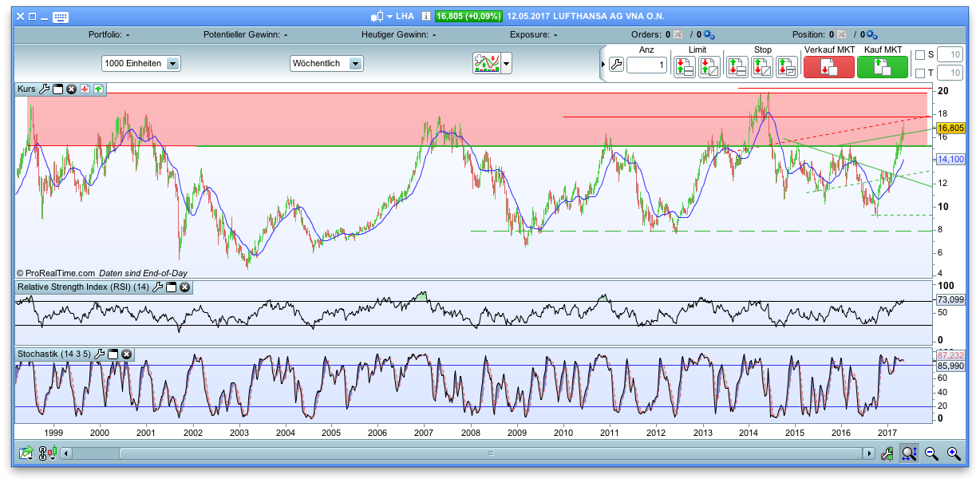Click the candlestick chart style icon
Screen dimensions: 980x483
click(x=377, y=16)
